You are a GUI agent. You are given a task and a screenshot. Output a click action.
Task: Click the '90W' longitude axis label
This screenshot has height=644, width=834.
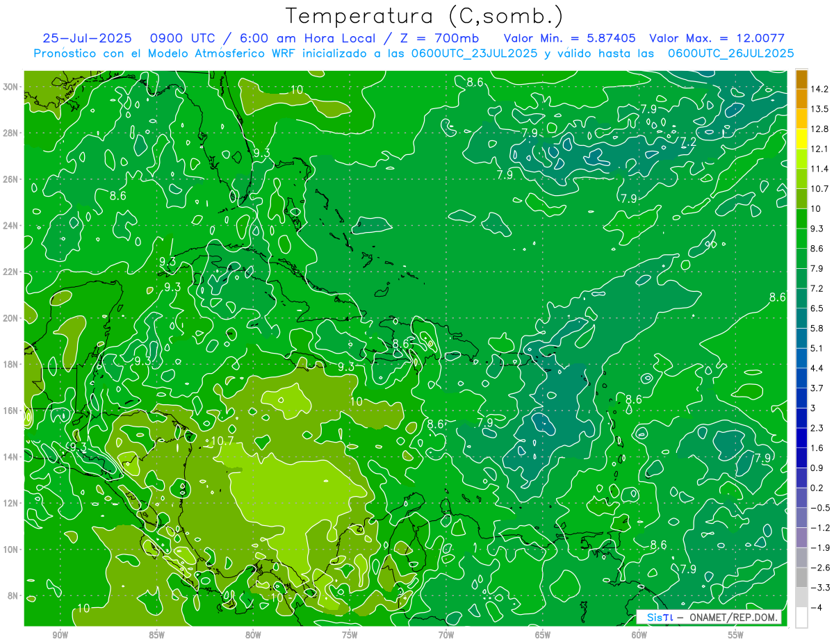click(x=60, y=635)
